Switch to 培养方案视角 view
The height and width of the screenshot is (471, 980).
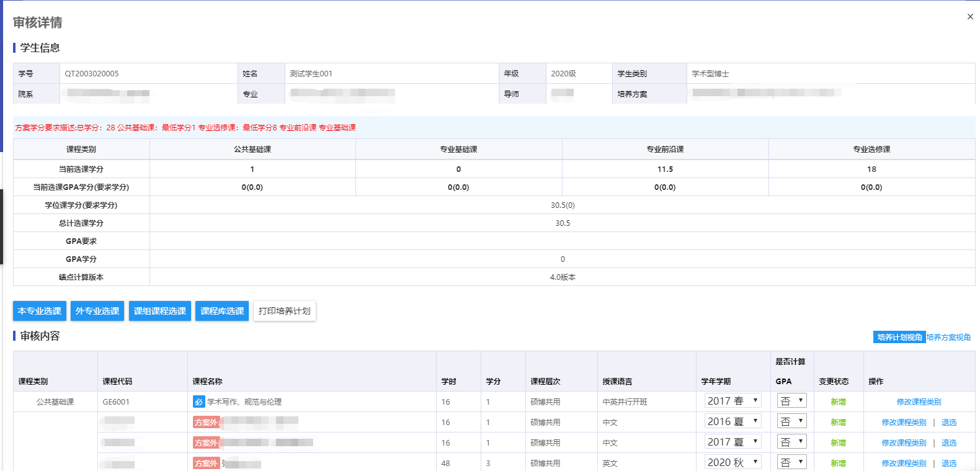pos(949,338)
